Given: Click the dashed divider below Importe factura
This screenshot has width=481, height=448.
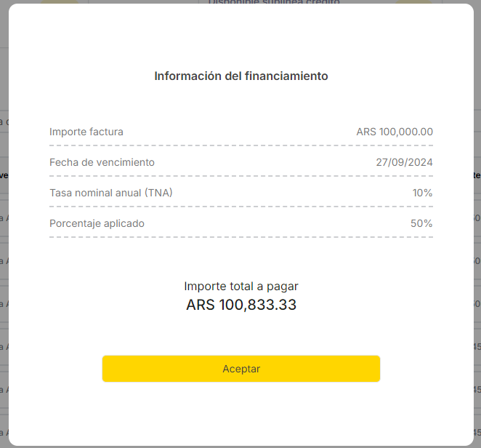Looking at the screenshot, I should pyautogui.click(x=240, y=145).
